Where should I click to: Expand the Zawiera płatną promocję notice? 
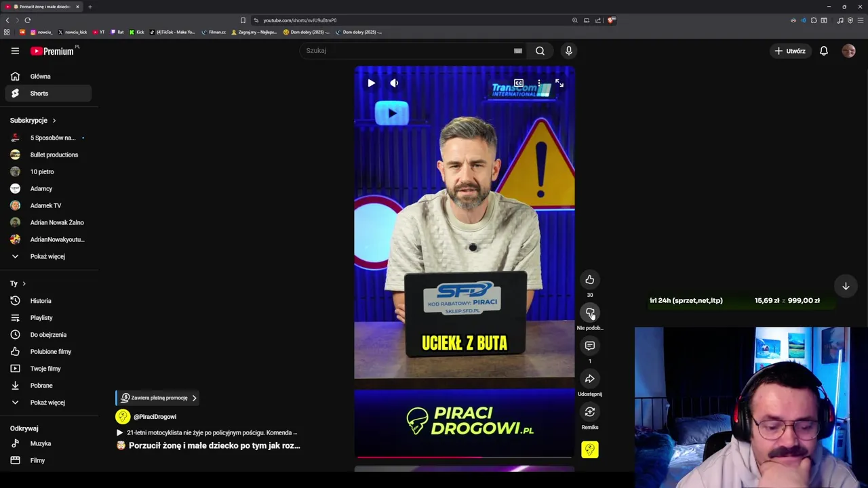coord(158,398)
